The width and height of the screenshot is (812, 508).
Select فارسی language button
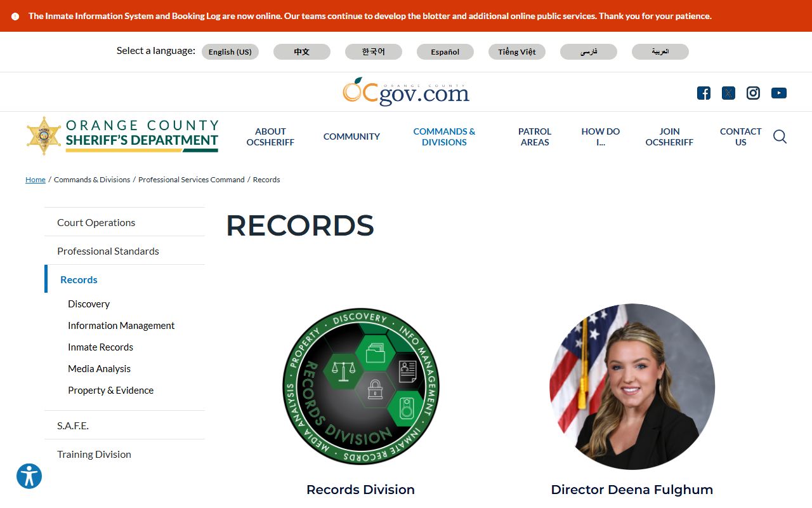tap(589, 52)
